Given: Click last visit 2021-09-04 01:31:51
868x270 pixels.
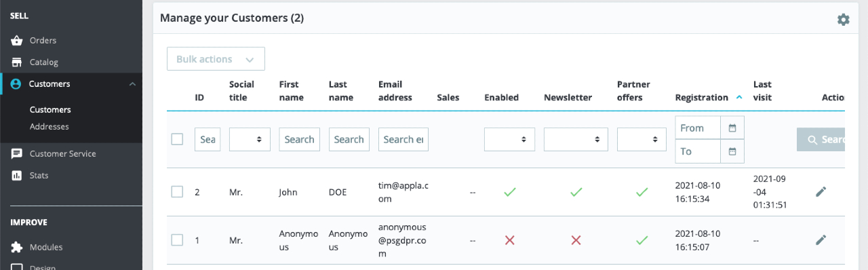Looking at the screenshot, I should pyautogui.click(x=770, y=192).
